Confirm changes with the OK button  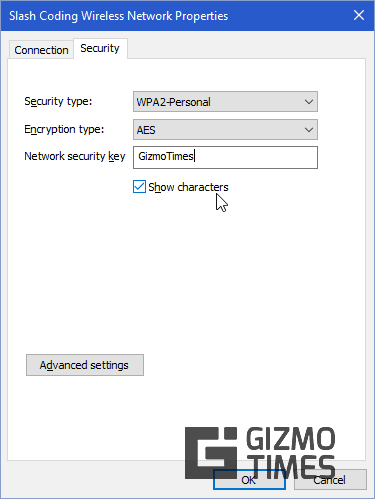point(249,480)
